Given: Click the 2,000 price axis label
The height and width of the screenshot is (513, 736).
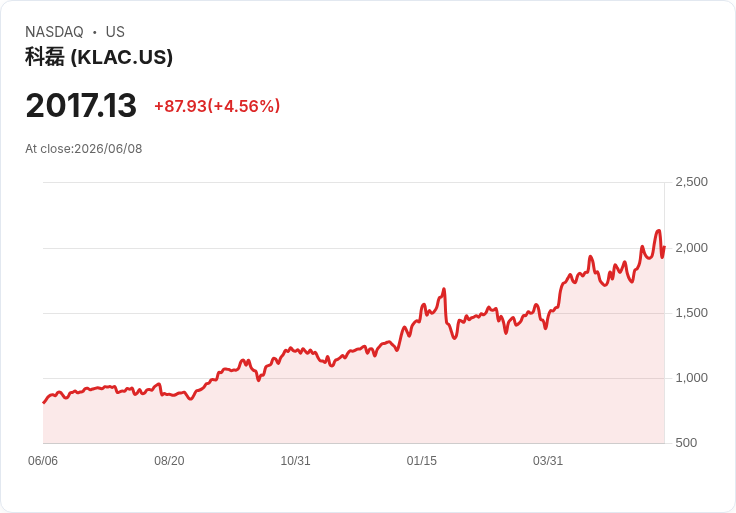Looking at the screenshot, I should (691, 248).
